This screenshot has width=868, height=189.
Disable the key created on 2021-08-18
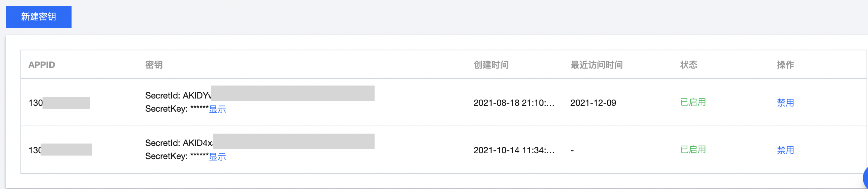(785, 103)
